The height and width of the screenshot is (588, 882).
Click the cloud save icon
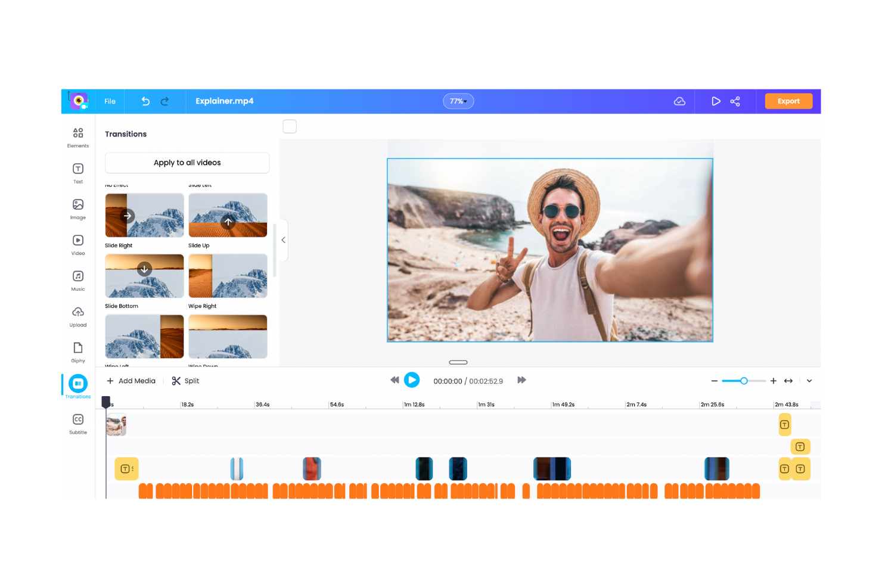[679, 101]
